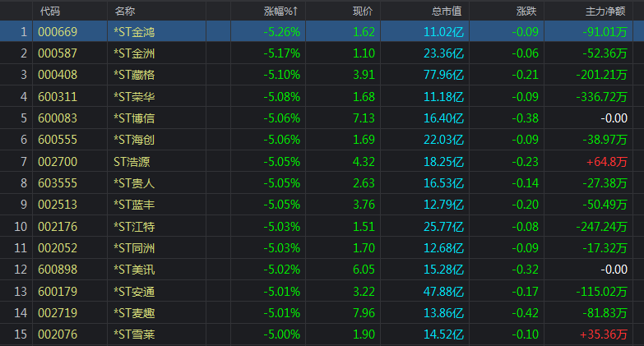Open *ST江特 stock name

point(134,227)
